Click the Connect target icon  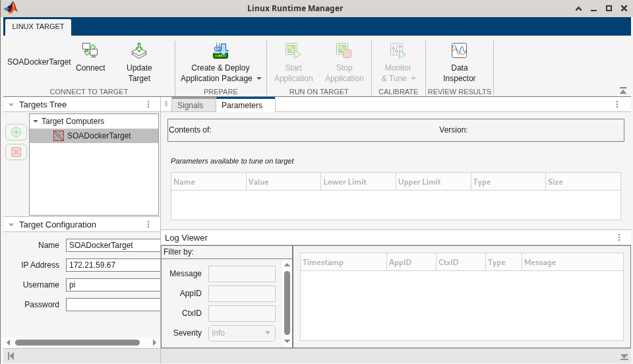coord(90,50)
